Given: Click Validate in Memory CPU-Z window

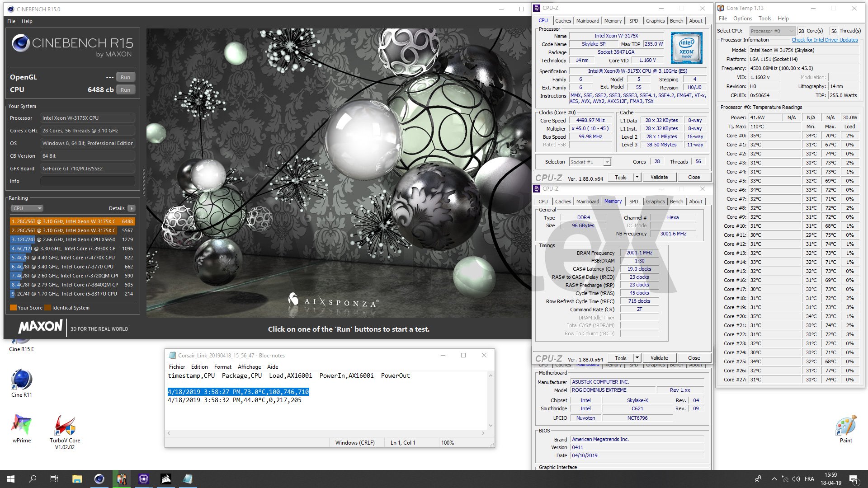Looking at the screenshot, I should [659, 358].
